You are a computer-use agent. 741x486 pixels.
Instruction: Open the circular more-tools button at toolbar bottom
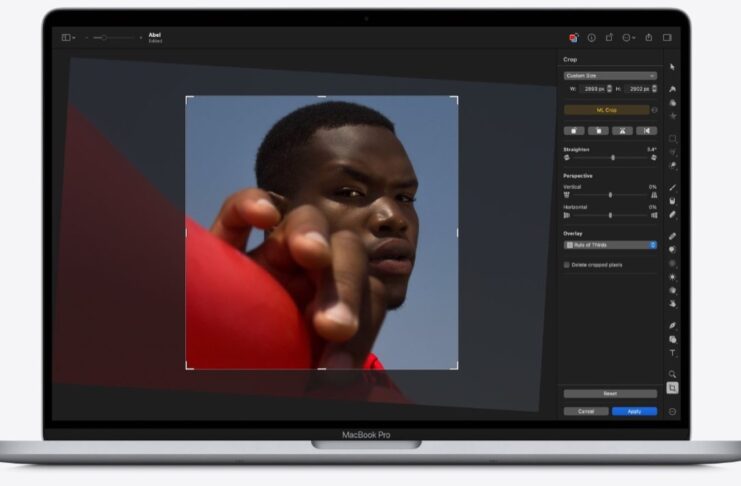point(672,412)
